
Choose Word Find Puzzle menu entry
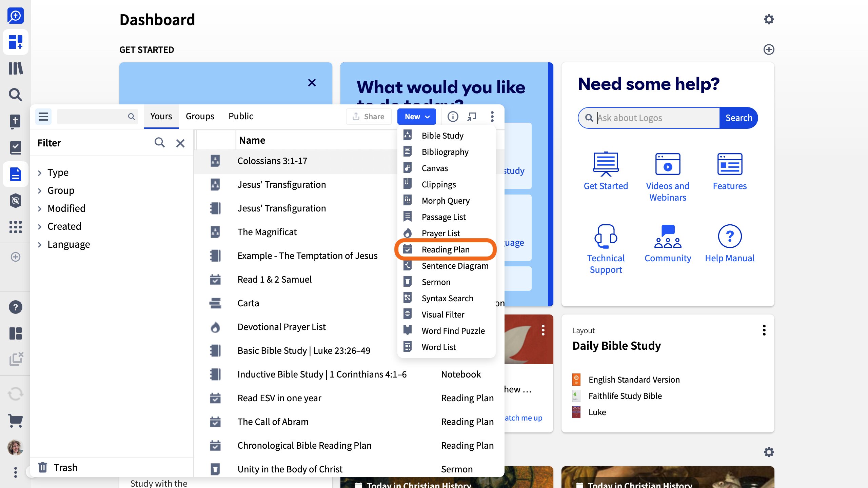point(446,331)
